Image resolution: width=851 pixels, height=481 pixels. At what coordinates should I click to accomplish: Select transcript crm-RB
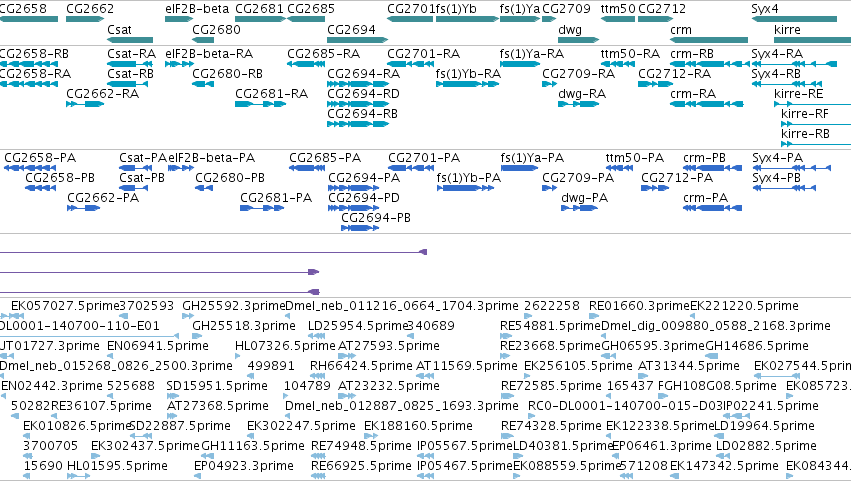coord(709,64)
